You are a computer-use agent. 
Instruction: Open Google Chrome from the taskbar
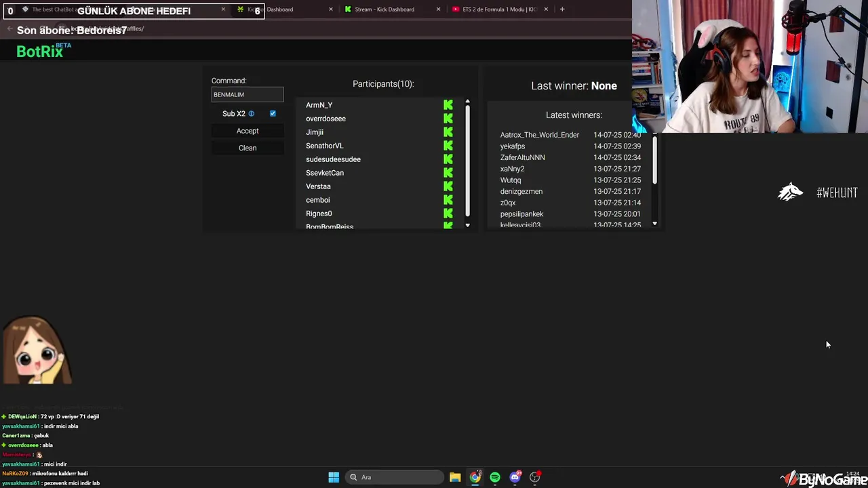(475, 477)
